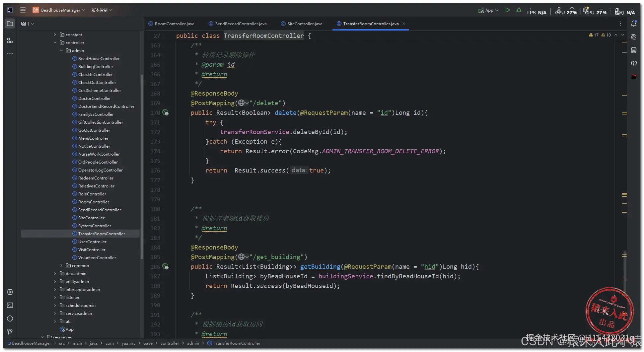Open the AI Assistant panel
This screenshot has width=644, height=352.
pyautogui.click(x=633, y=37)
